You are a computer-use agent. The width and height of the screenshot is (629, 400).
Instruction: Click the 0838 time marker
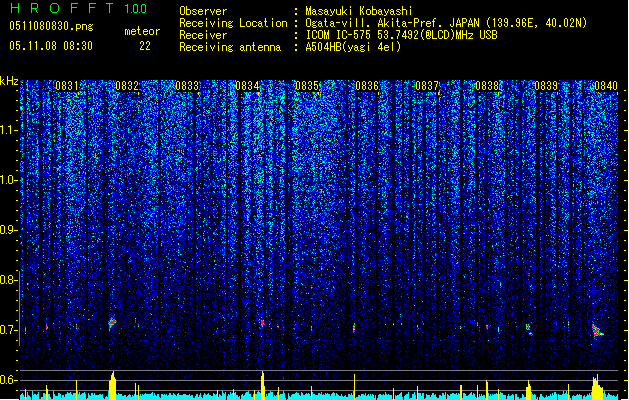487,86
